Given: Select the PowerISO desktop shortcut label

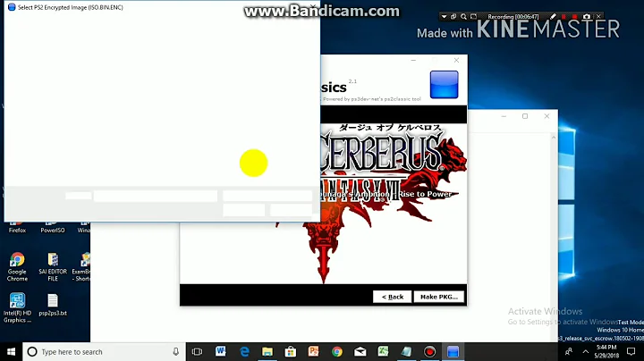Looking at the screenshot, I should (x=53, y=231).
